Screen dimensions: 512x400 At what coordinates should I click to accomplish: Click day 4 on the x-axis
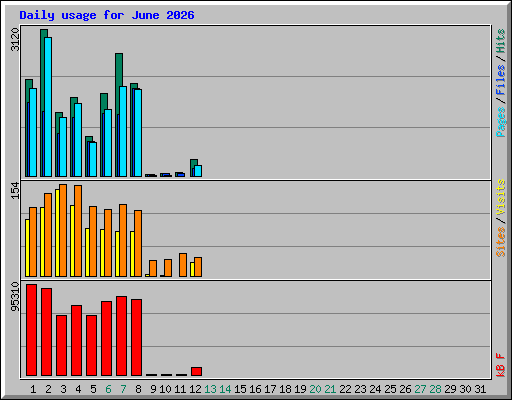coord(78,389)
